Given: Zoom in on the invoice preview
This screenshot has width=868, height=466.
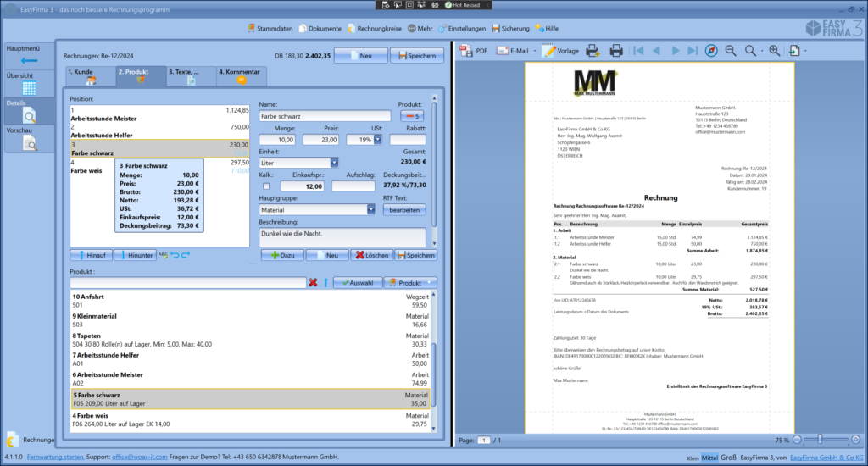Looking at the screenshot, I should (x=774, y=51).
